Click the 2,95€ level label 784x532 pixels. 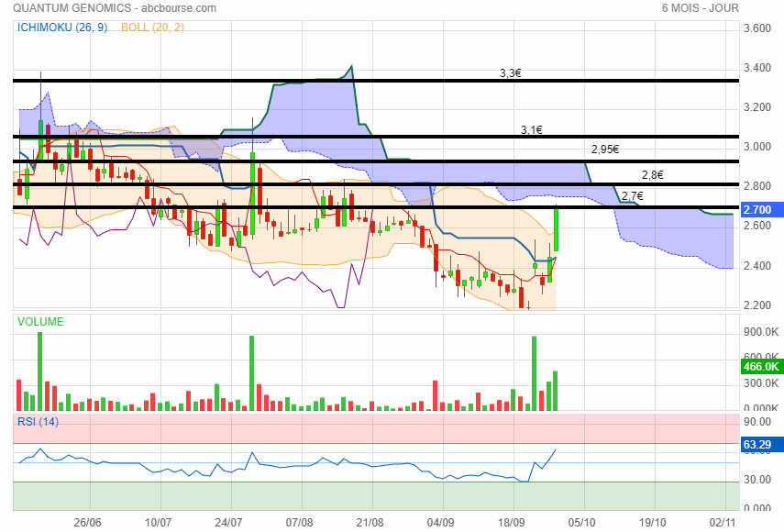(x=605, y=149)
